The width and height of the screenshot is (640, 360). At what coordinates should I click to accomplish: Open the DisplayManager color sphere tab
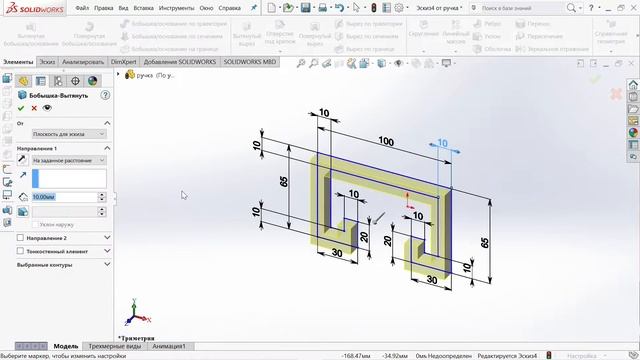pos(93,81)
